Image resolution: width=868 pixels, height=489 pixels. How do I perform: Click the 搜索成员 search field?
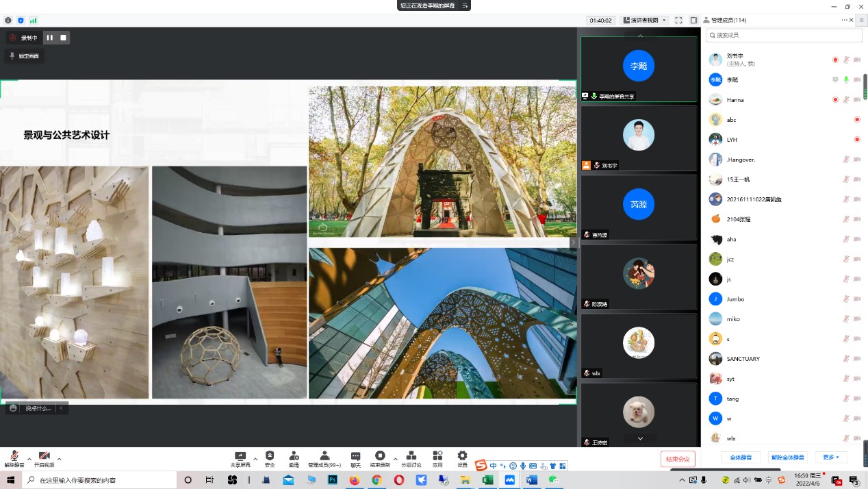point(783,35)
